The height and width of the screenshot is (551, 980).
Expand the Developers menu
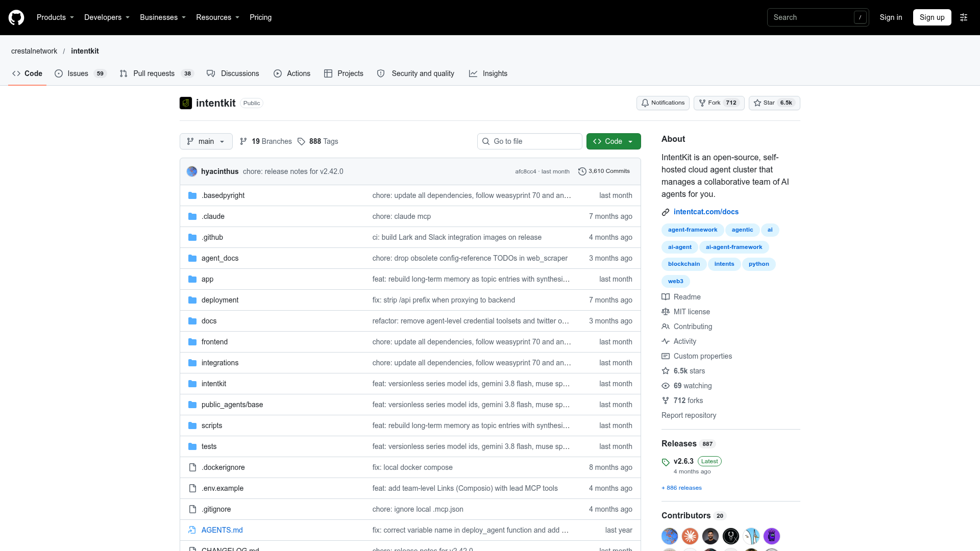point(107,17)
